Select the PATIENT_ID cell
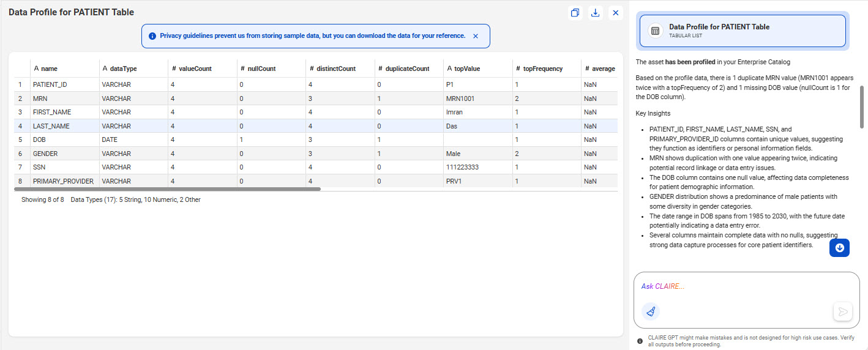Viewport: 868px width, 350px height. coord(64,84)
